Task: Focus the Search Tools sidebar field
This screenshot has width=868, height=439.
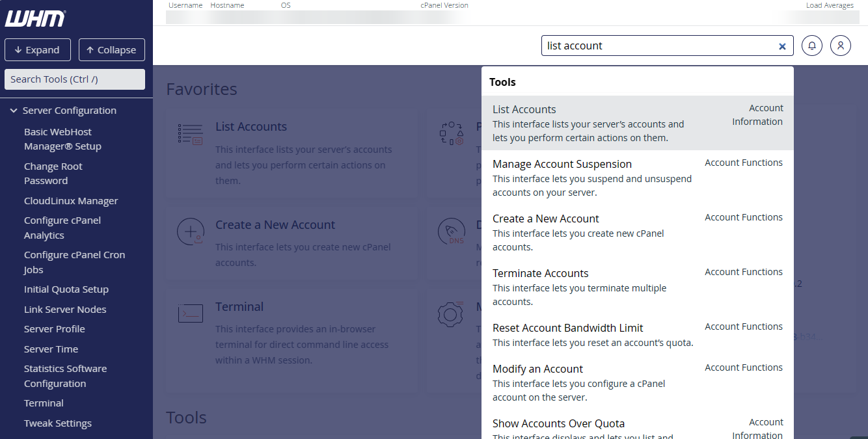Action: point(75,79)
